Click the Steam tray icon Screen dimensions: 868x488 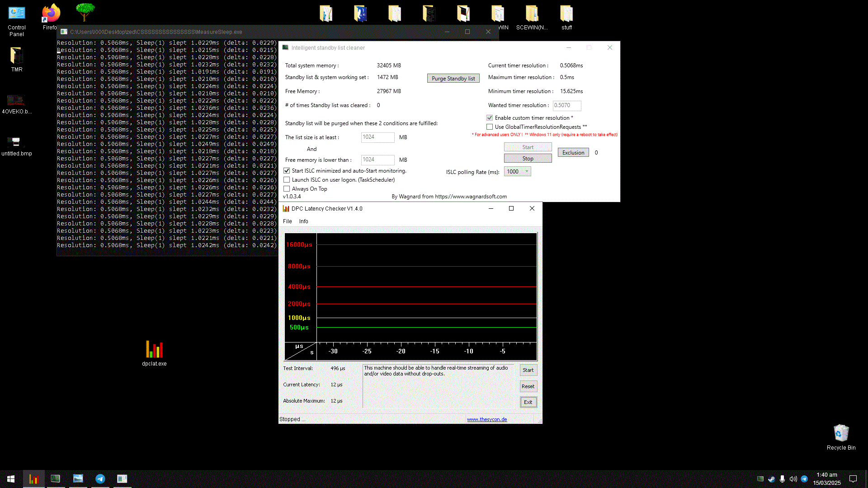771,479
